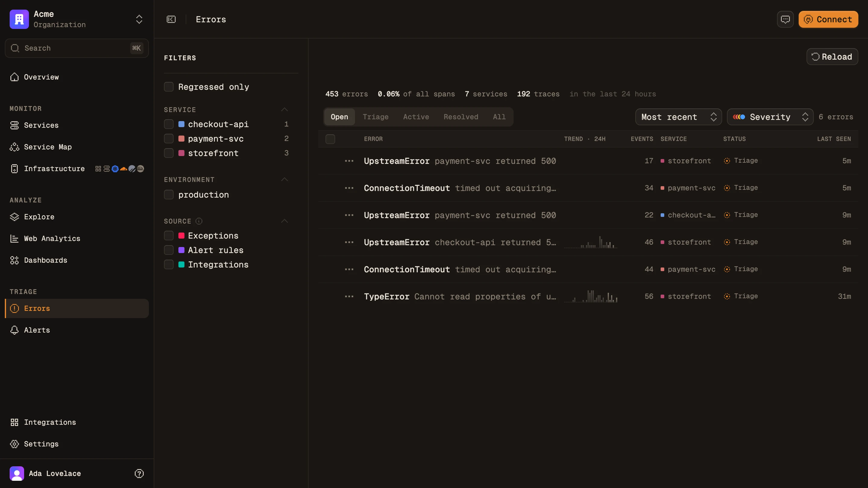This screenshot has width=868, height=488.
Task: Collapse the sidebar panel toggle icon
Action: click(171, 19)
